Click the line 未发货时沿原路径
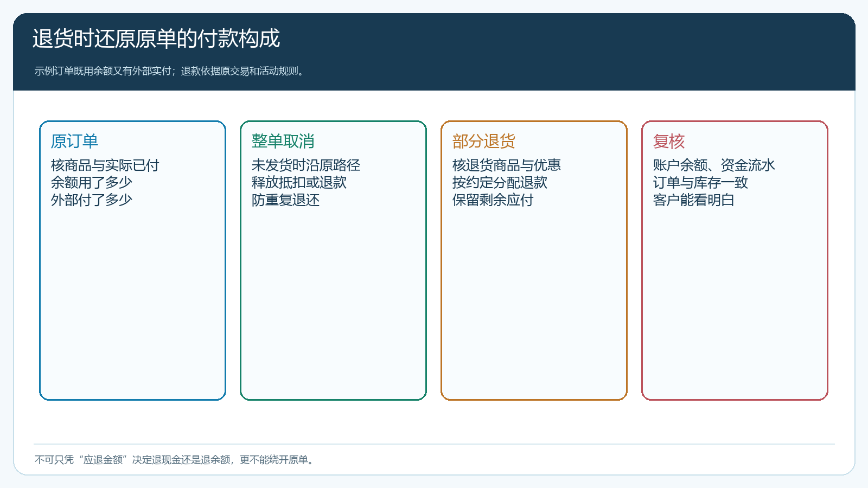868x488 pixels. click(305, 165)
